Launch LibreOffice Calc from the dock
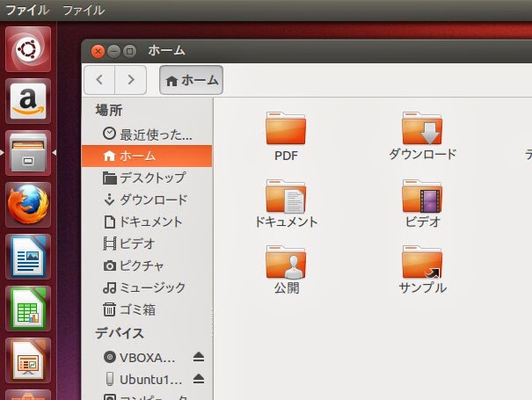The width and height of the screenshot is (532, 400). click(x=28, y=309)
